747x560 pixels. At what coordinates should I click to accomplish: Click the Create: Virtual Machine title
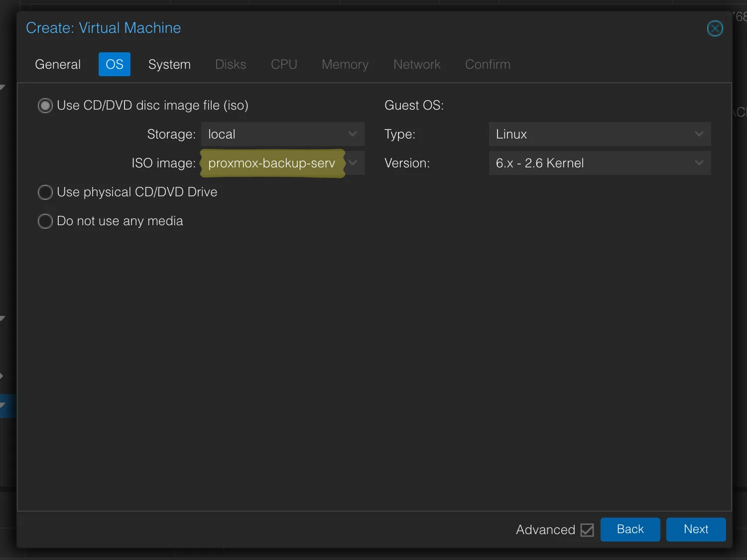(x=104, y=28)
